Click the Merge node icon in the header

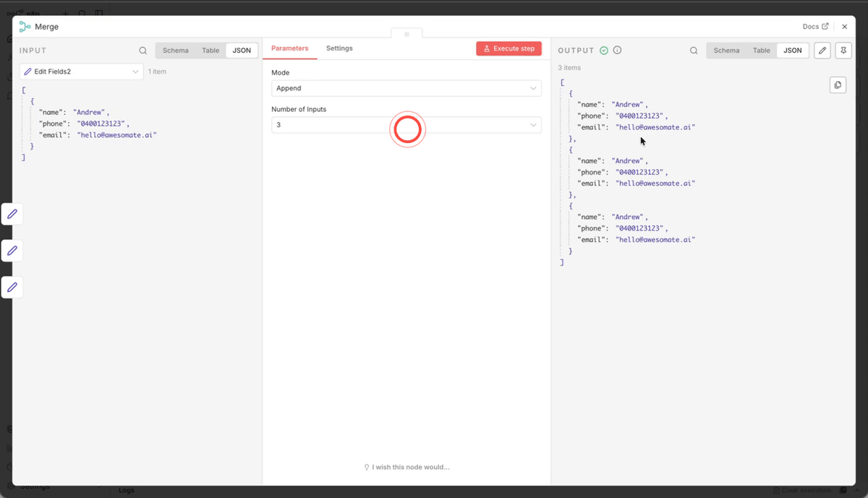pos(25,27)
